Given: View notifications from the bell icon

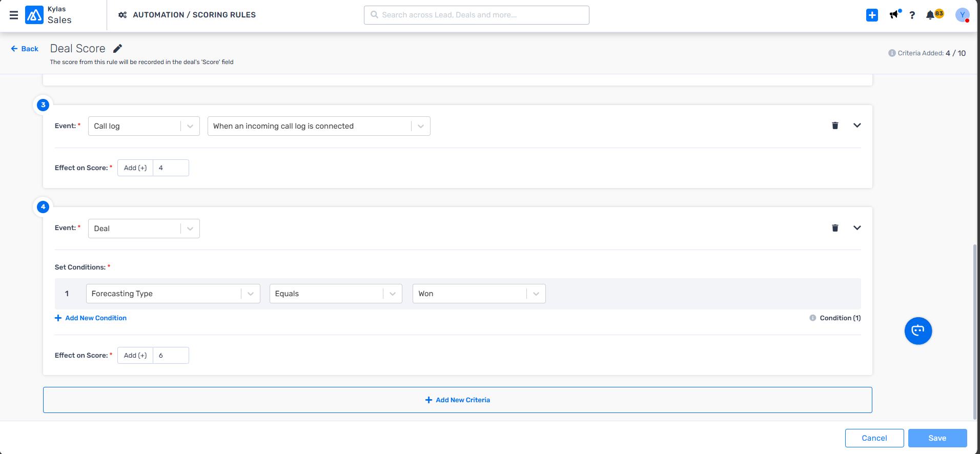Looking at the screenshot, I should click(931, 15).
